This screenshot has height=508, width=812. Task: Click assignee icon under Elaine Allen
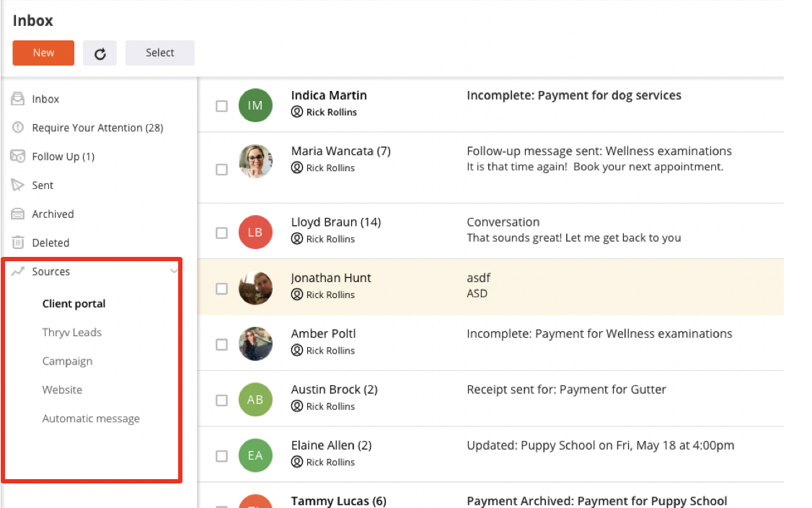coord(296,462)
